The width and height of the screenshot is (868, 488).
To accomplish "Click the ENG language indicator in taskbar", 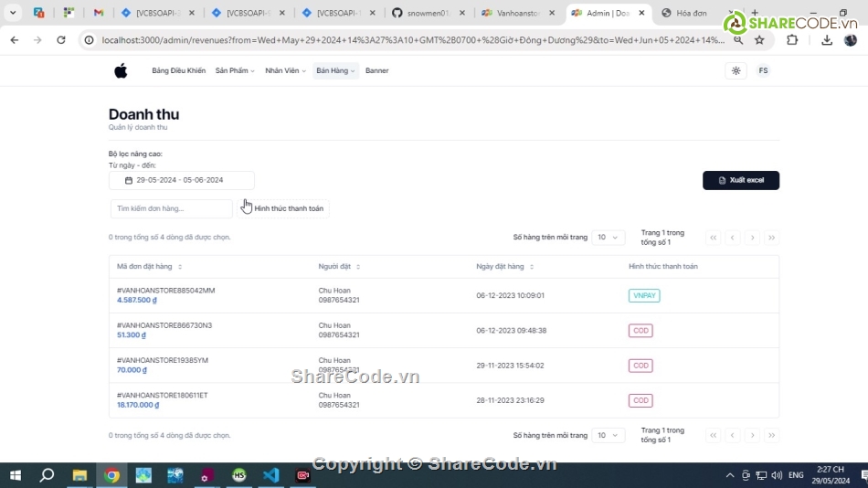I will [796, 475].
